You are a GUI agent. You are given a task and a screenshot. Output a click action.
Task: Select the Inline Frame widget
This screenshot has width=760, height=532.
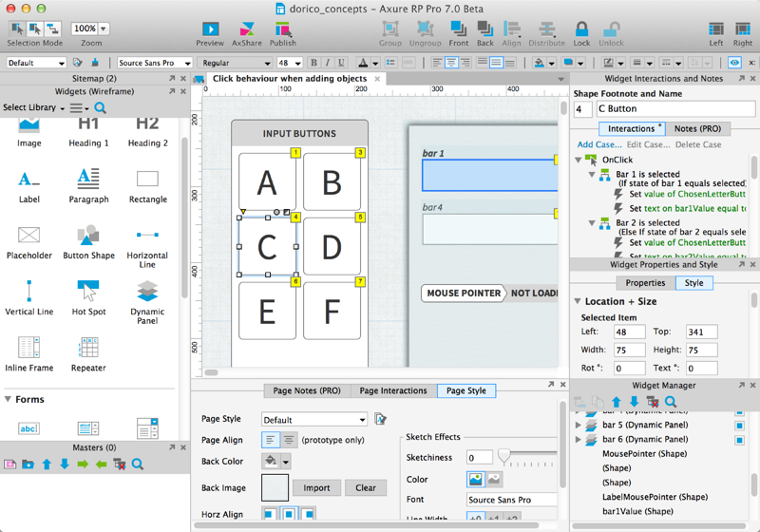tap(29, 354)
